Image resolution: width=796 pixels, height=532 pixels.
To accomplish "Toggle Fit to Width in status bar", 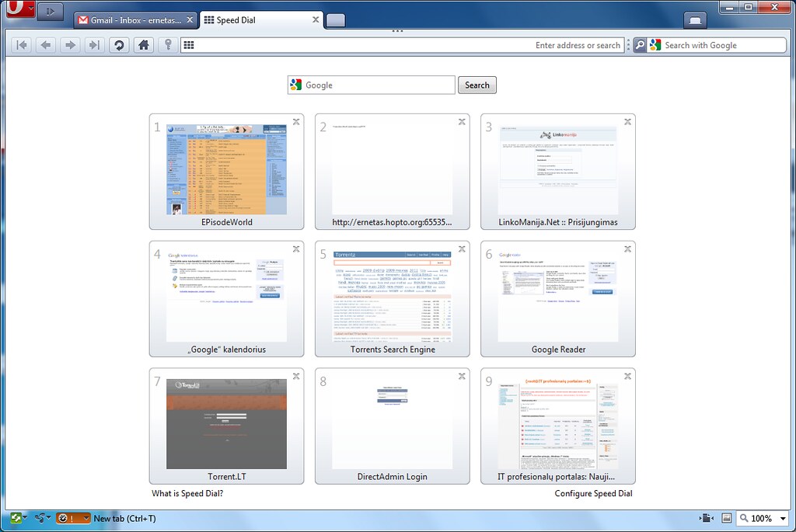I will click(706, 518).
